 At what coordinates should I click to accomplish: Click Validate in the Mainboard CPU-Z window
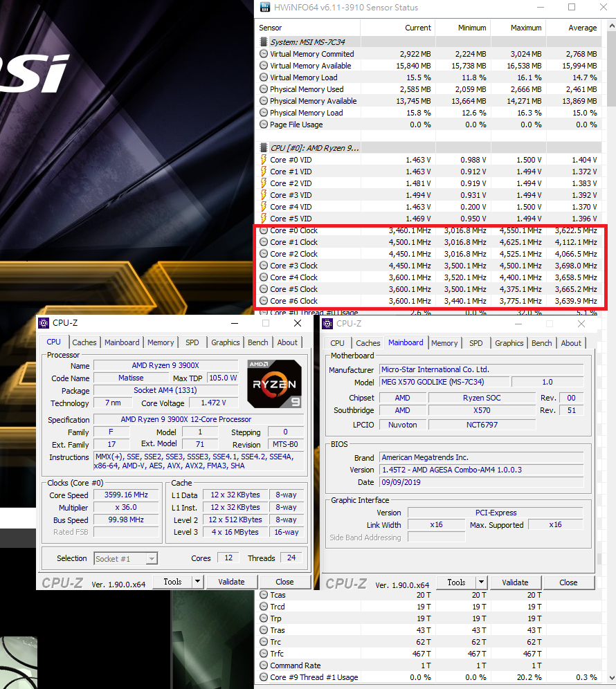coord(515,582)
